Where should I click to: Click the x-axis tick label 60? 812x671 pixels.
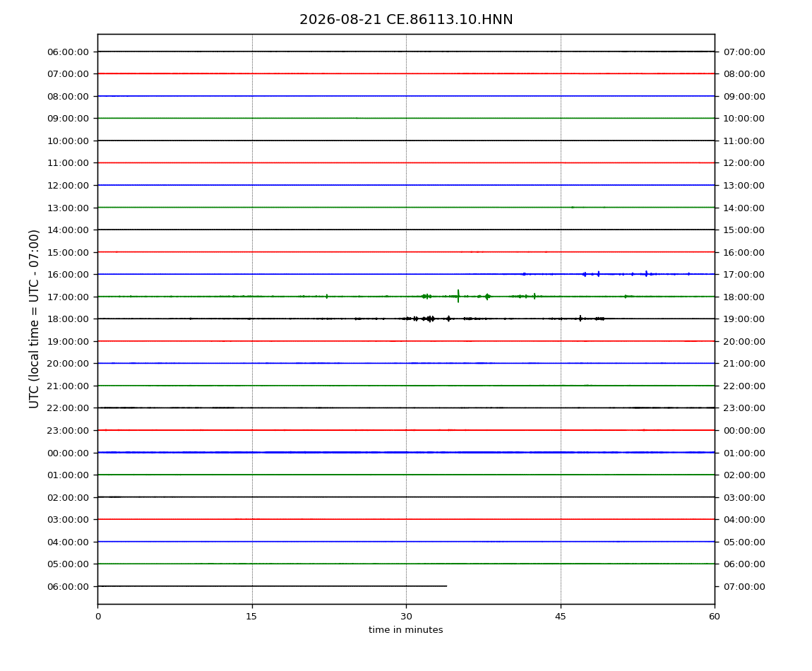pyautogui.click(x=715, y=616)
